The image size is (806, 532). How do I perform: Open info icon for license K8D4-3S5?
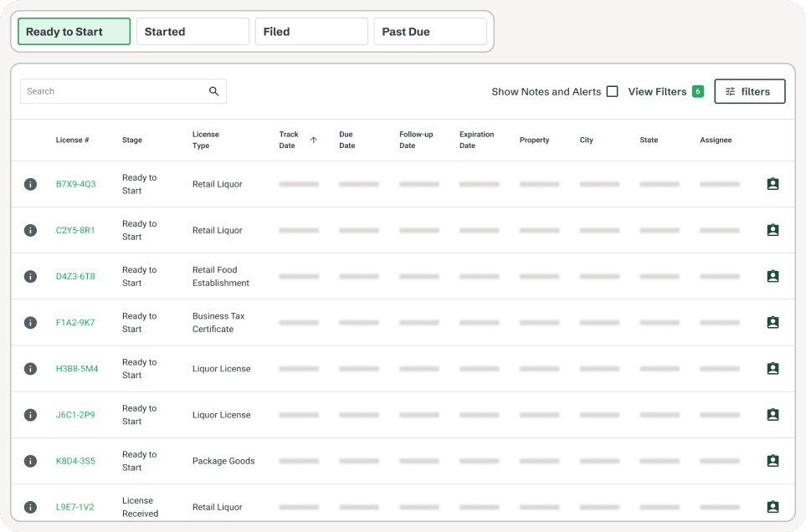pyautogui.click(x=30, y=461)
